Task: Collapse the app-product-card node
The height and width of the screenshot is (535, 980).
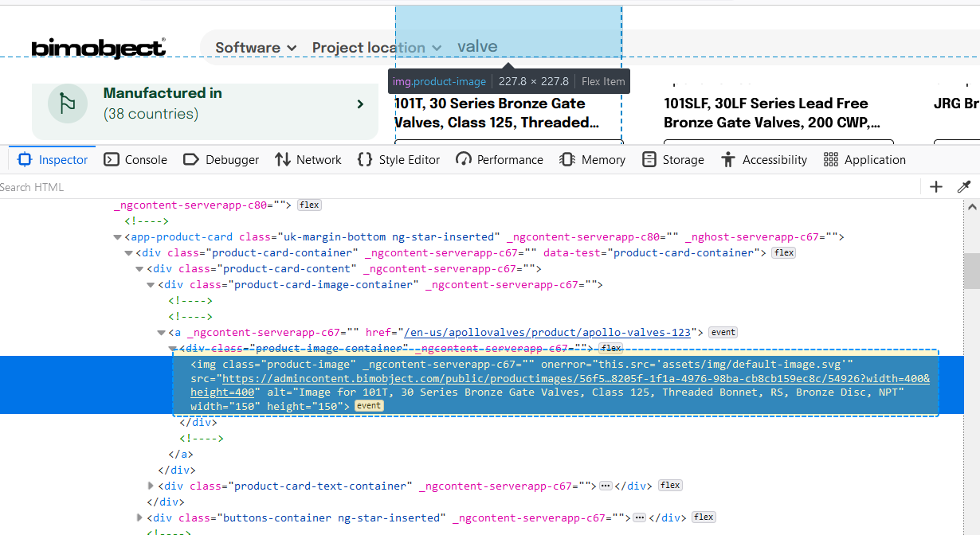Action: click(x=118, y=237)
